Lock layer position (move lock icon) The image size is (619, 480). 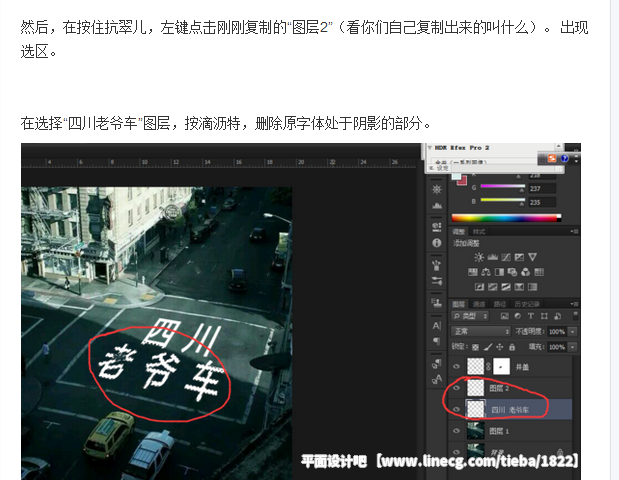point(500,347)
